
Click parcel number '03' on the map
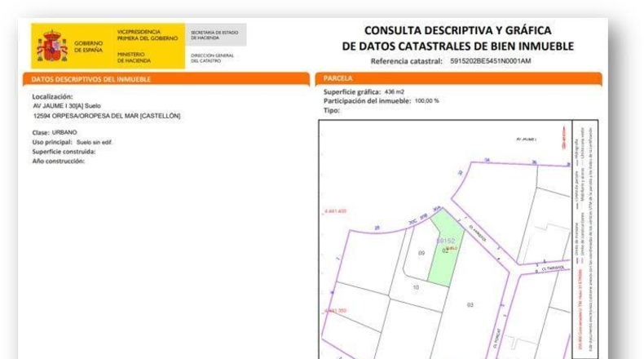pos(470,304)
